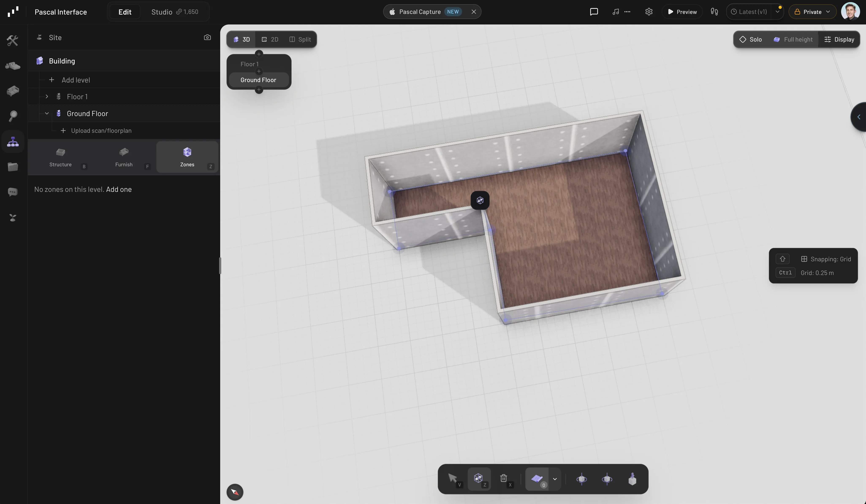Insert a level between floors via plus
The height and width of the screenshot is (504, 866).
coord(259,72)
